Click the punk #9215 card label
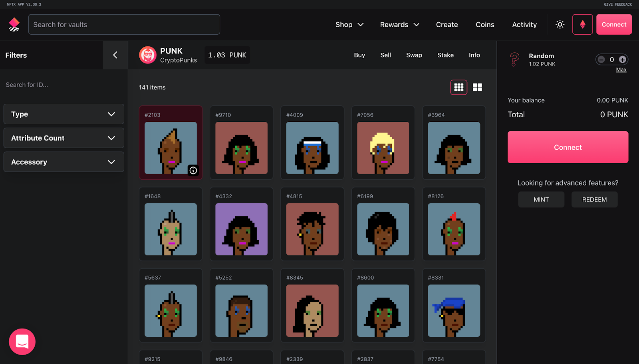The image size is (639, 364). coord(153,359)
